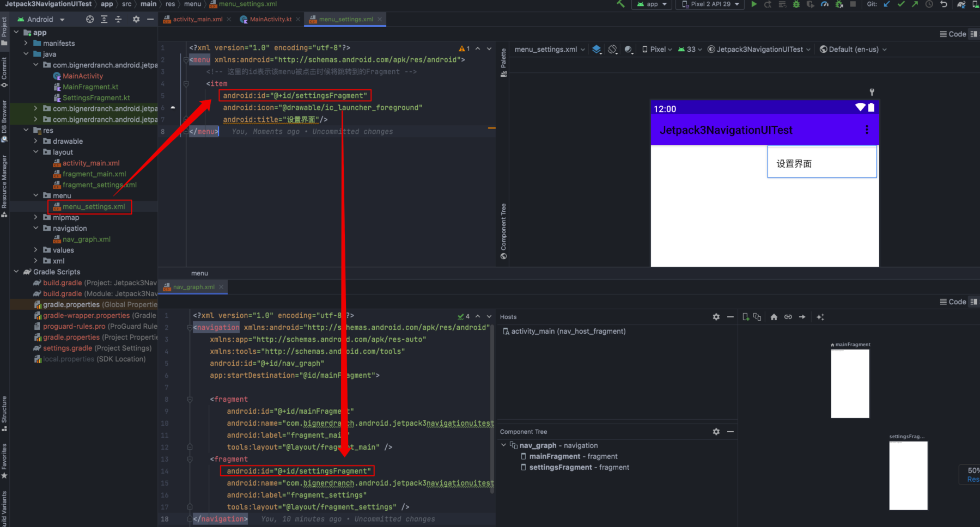This screenshot has height=527, width=980.
Task: Click the Profile app gauge icon
Action: [x=825, y=4]
